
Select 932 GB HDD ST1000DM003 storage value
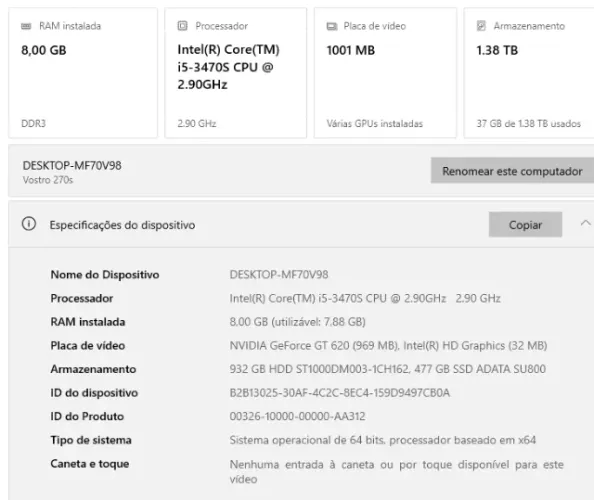pyautogui.click(x=388, y=369)
